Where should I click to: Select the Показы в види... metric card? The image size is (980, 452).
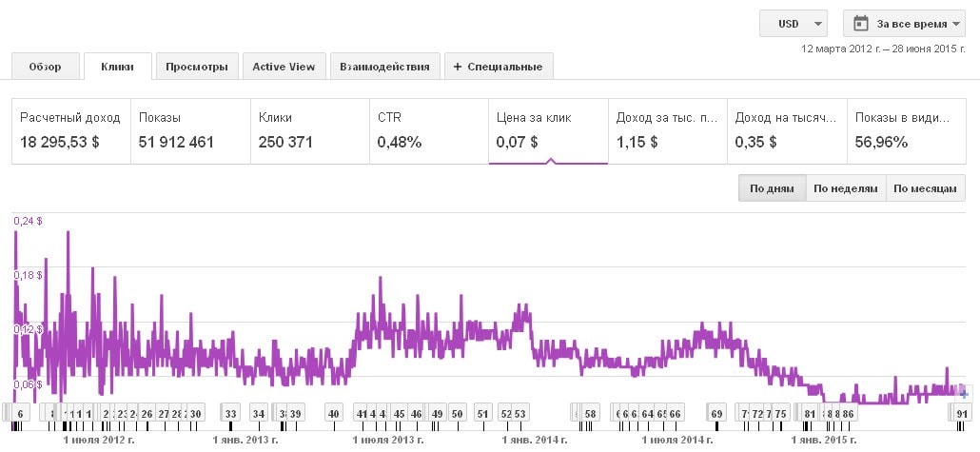(906, 130)
